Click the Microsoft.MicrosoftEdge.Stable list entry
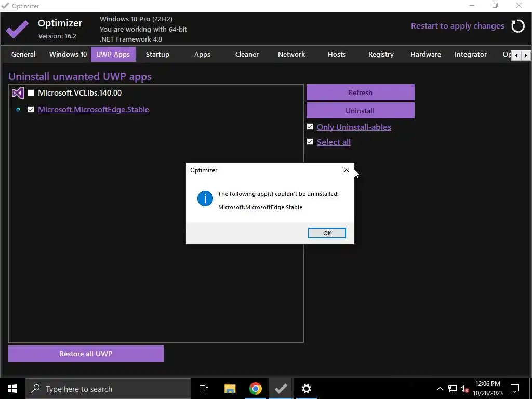 (94, 109)
